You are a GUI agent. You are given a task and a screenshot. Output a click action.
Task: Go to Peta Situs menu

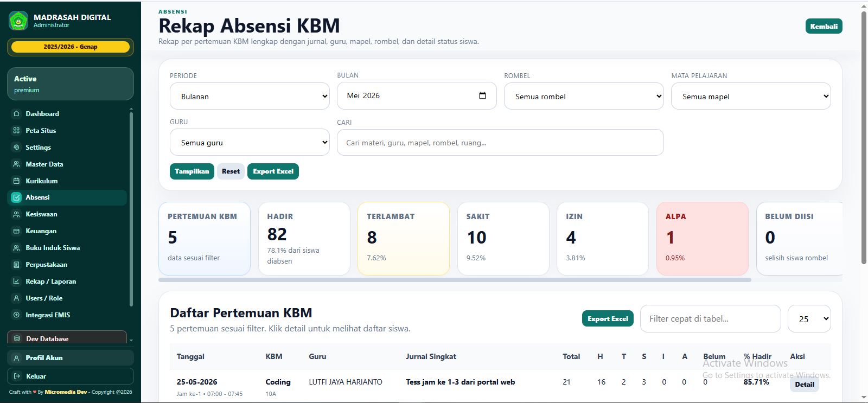(67, 131)
